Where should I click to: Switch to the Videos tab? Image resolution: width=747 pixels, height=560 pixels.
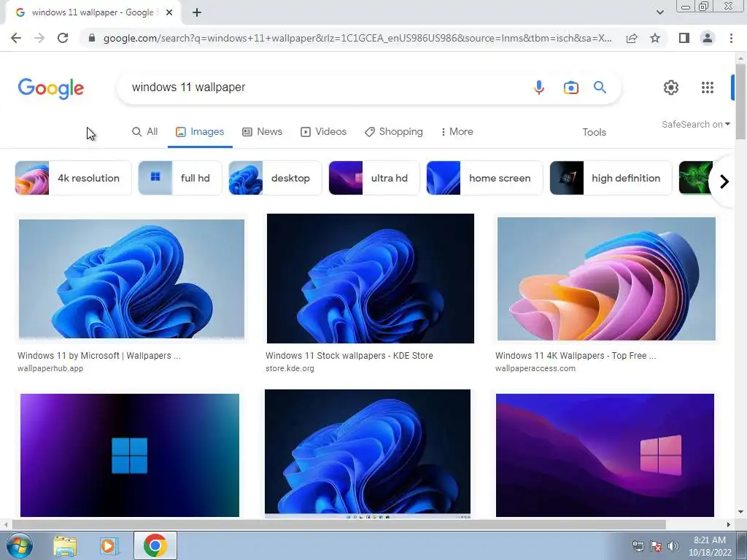click(x=323, y=132)
